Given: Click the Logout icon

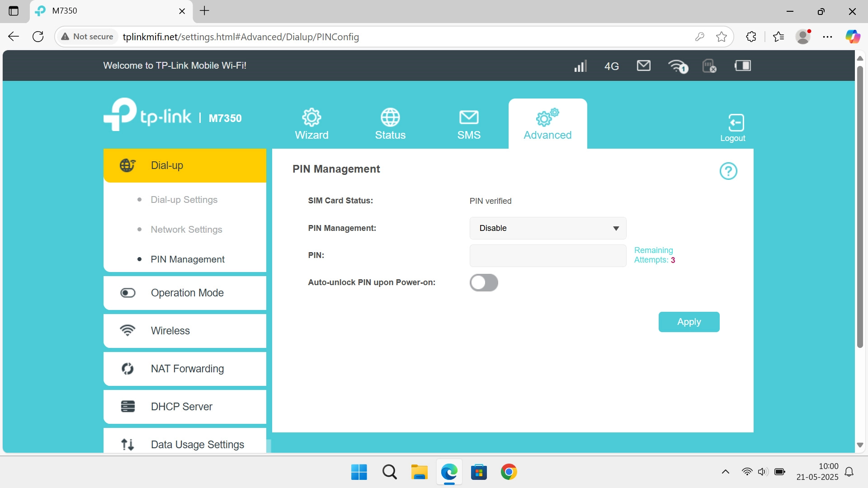Looking at the screenshot, I should click(732, 128).
